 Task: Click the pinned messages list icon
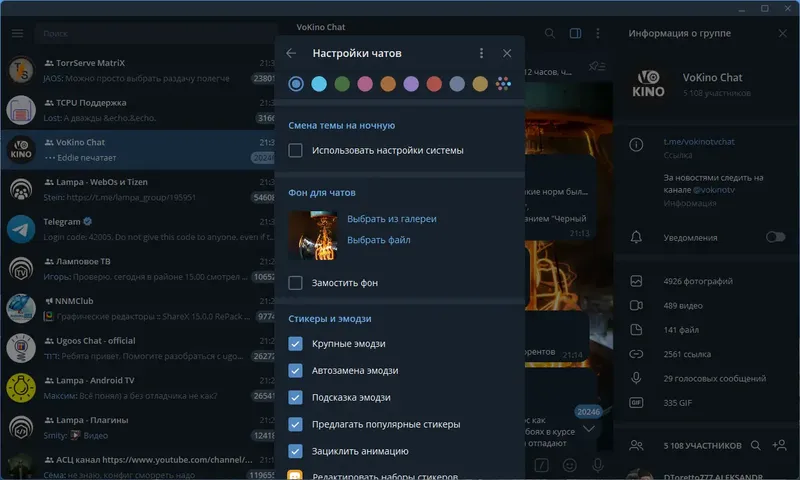click(596, 66)
